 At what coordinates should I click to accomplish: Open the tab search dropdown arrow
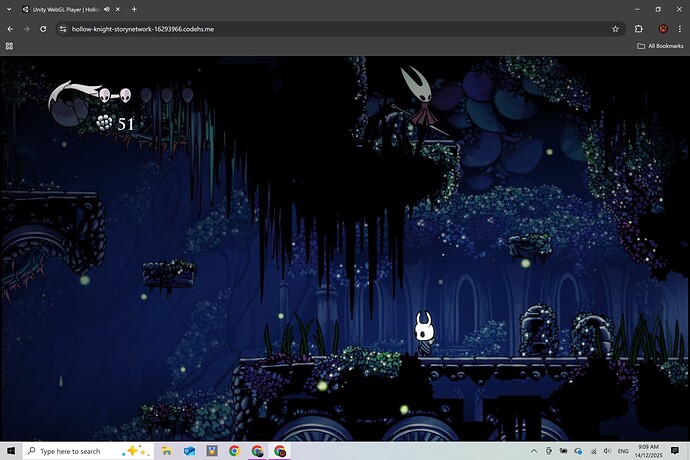pos(9,9)
